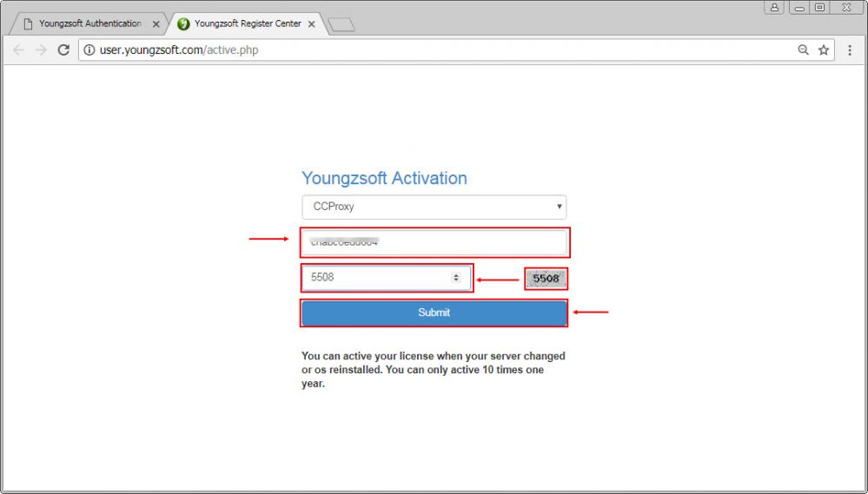Open a new browser tab
Image resolution: width=868 pixels, height=494 pixels.
(341, 25)
